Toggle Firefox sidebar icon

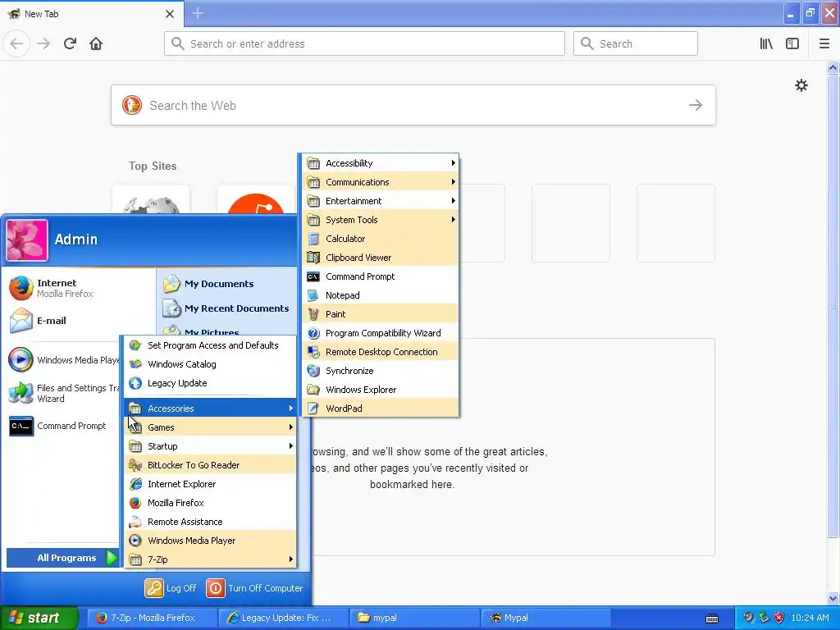tap(792, 43)
